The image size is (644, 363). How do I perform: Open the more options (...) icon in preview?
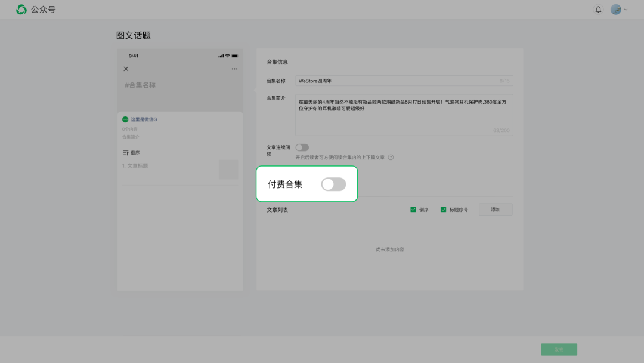point(235,69)
